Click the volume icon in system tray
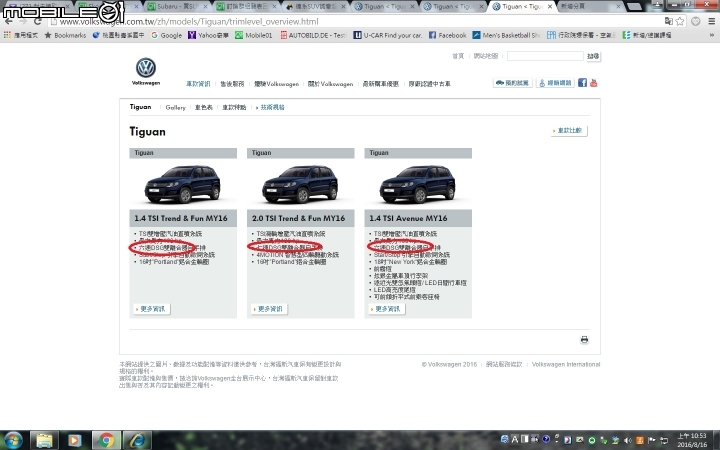This screenshot has width=720, height=450. (x=628, y=440)
